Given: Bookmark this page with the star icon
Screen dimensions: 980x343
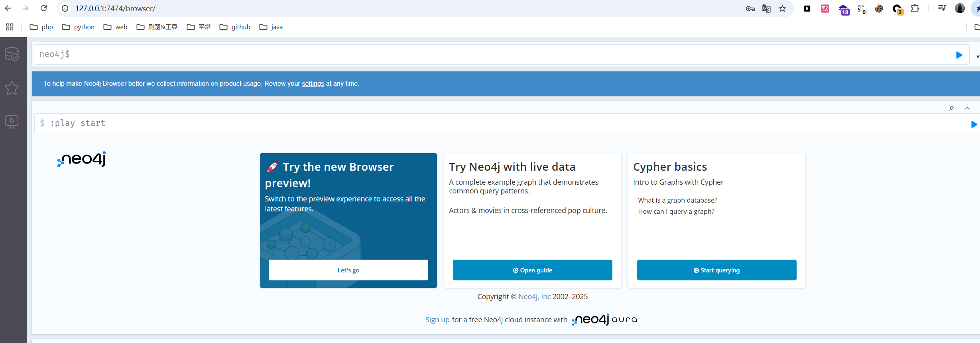Looking at the screenshot, I should pos(783,8).
